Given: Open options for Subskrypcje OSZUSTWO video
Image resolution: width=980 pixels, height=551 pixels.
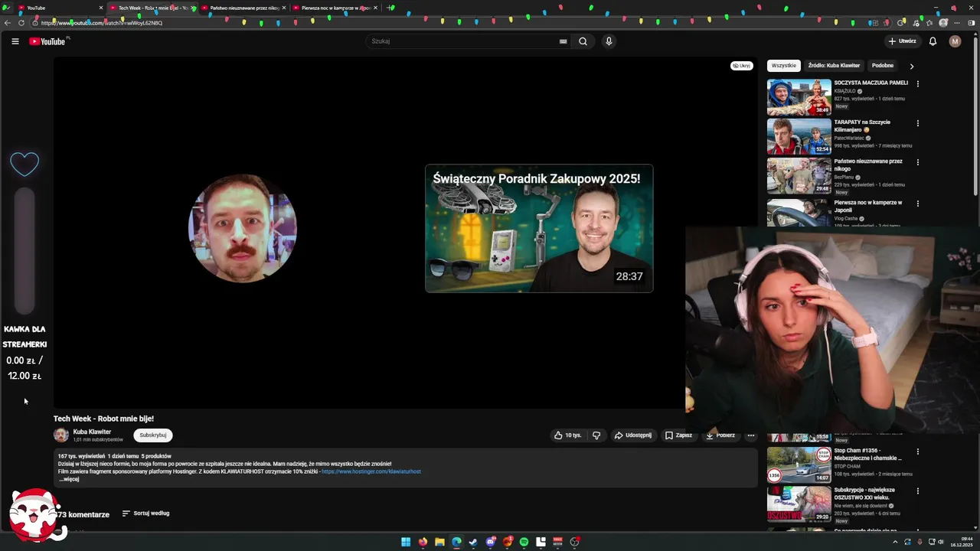Looking at the screenshot, I should click(x=917, y=491).
